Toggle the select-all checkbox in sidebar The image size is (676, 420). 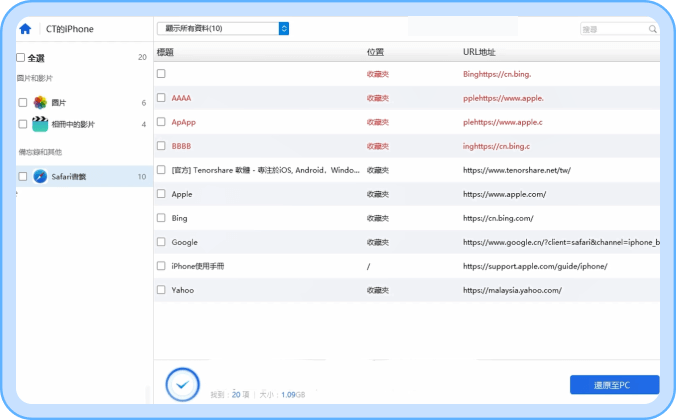[20, 57]
